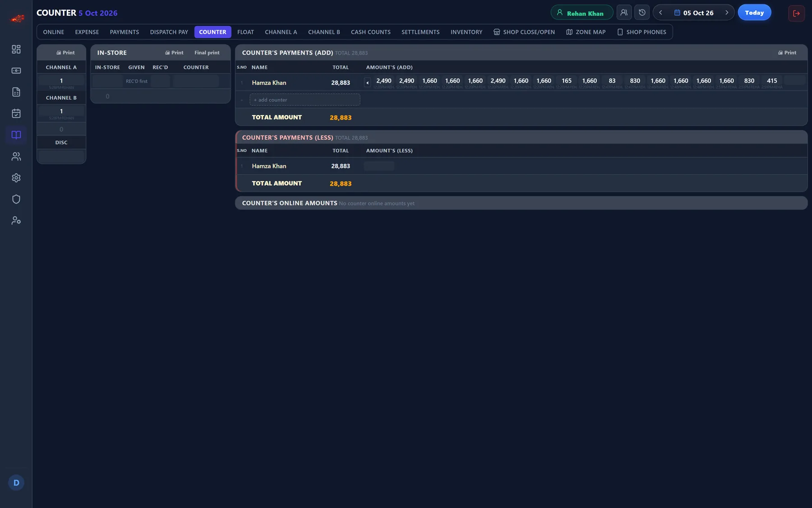Click Print in Counter's Payments (Add) header
This screenshot has height=508, width=812.
click(787, 53)
